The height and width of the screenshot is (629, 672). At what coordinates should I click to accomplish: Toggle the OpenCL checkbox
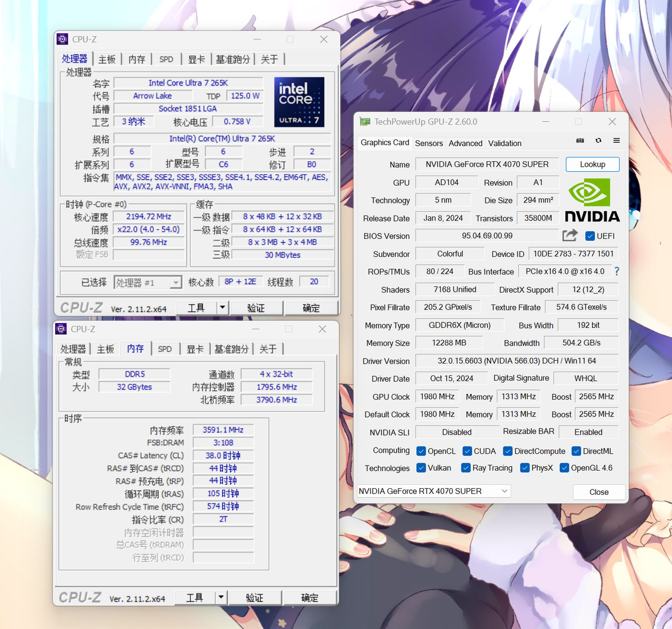[421, 451]
